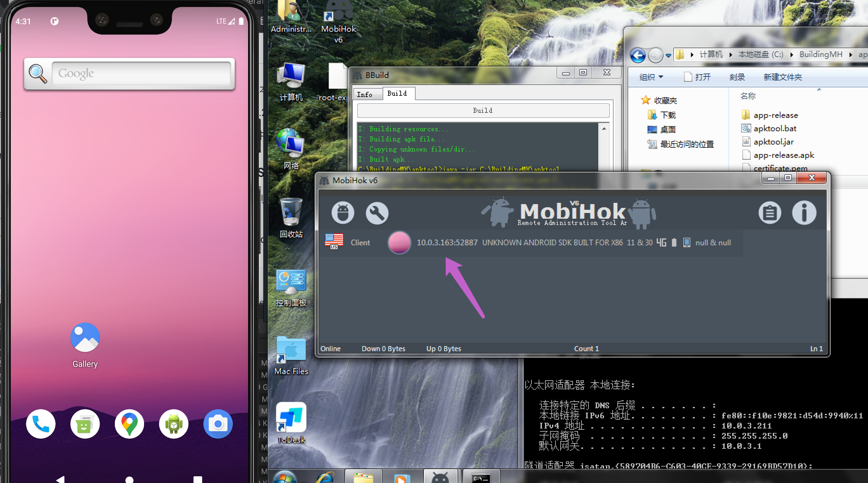The image size is (868, 483).
Task: Open the Messaging app on emulator dock
Action: [x=85, y=424]
